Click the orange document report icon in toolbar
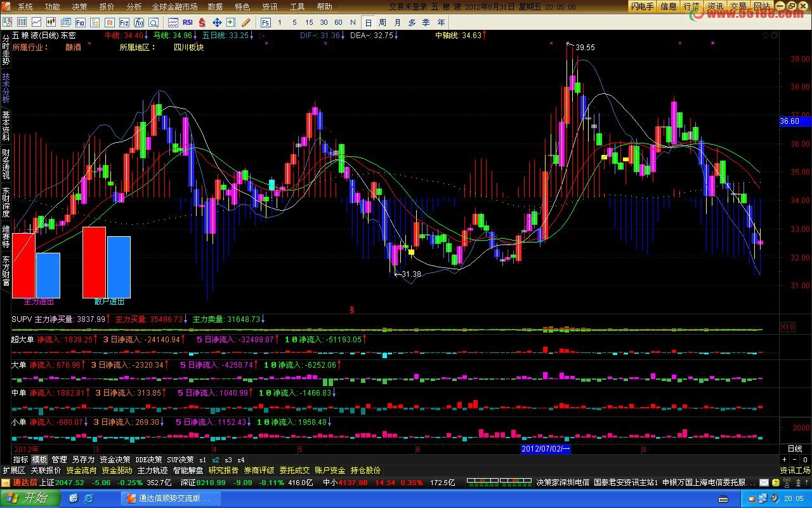This screenshot has height=508, width=812. (x=110, y=22)
